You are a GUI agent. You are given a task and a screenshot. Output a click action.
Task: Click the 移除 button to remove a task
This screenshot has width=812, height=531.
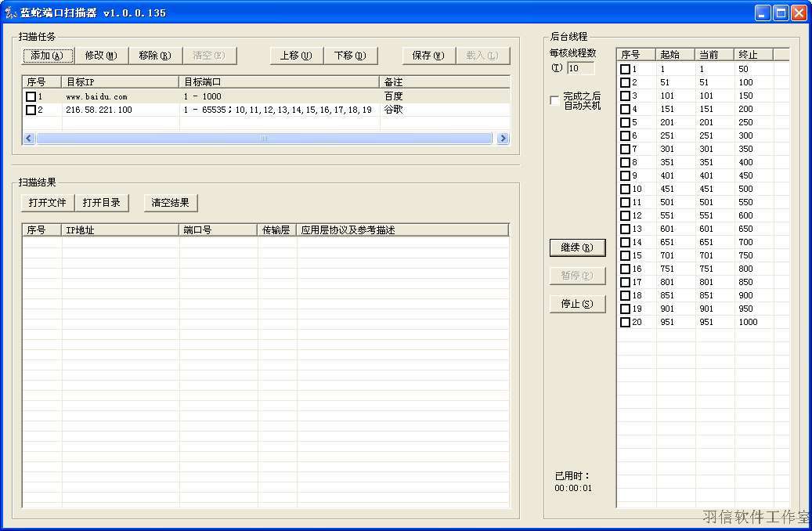point(155,56)
